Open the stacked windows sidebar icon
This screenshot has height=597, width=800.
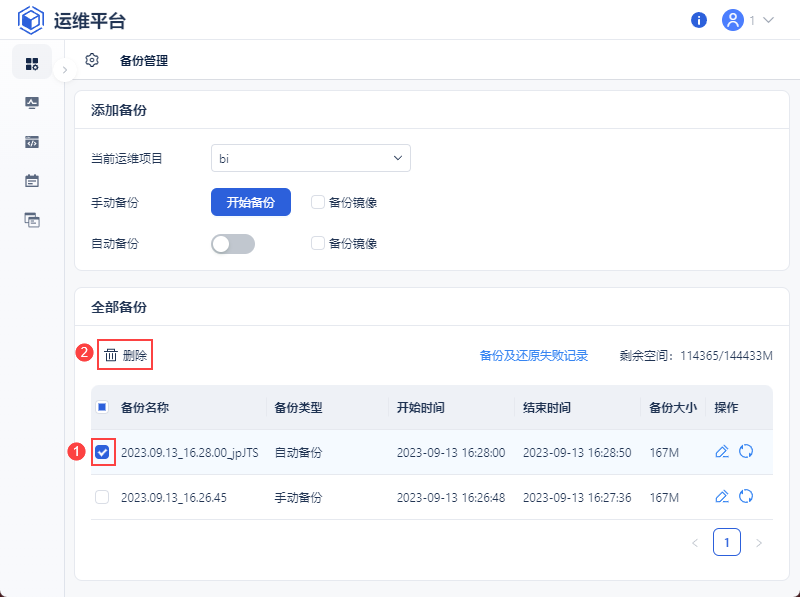pos(32,220)
